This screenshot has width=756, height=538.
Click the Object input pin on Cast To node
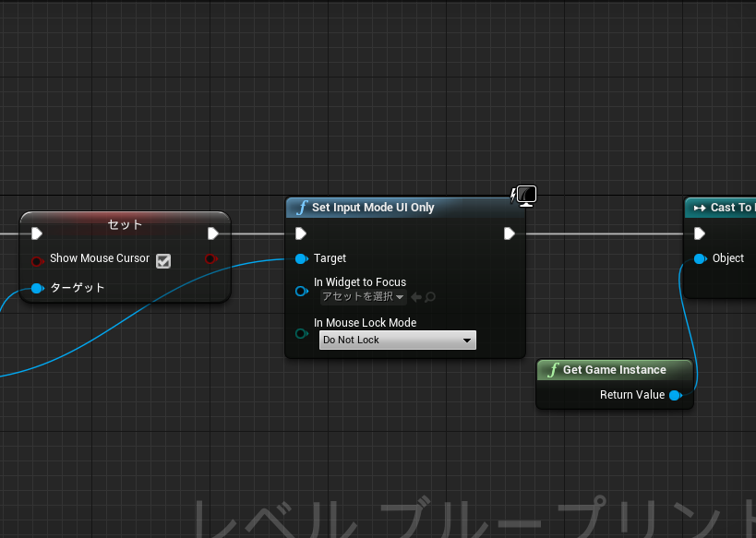coord(699,258)
